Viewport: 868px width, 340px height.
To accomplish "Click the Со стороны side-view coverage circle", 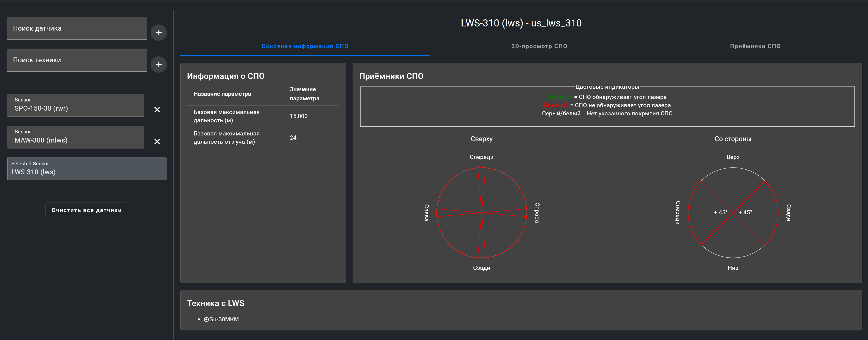I will click(x=733, y=213).
